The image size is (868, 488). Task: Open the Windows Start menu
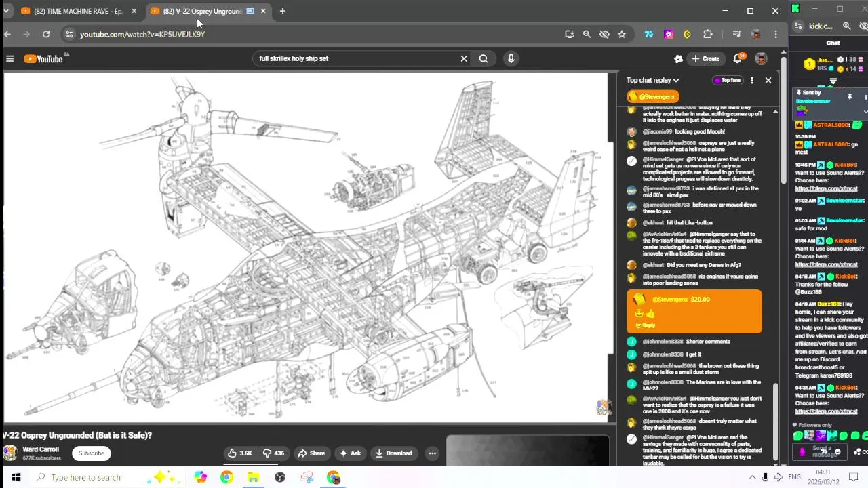click(x=16, y=477)
